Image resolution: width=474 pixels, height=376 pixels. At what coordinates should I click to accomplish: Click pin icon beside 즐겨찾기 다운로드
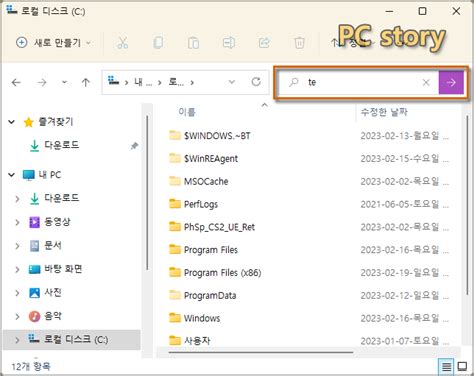pyautogui.click(x=134, y=146)
